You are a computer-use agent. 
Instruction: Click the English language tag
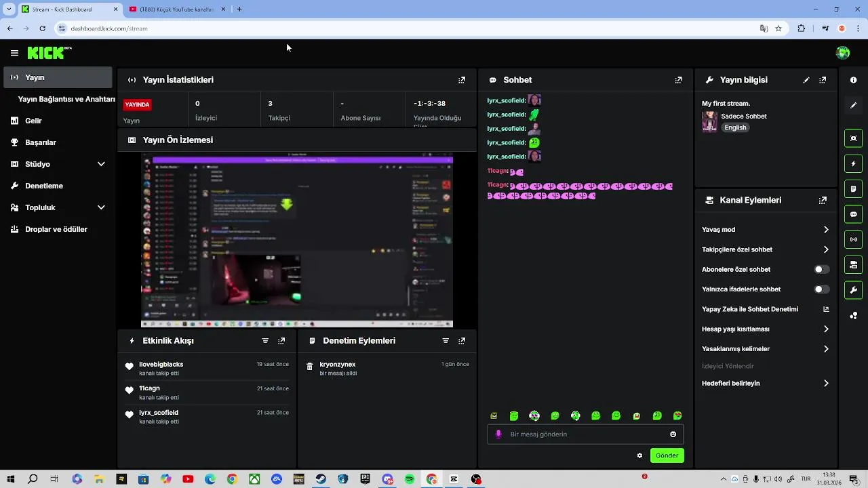pyautogui.click(x=735, y=127)
